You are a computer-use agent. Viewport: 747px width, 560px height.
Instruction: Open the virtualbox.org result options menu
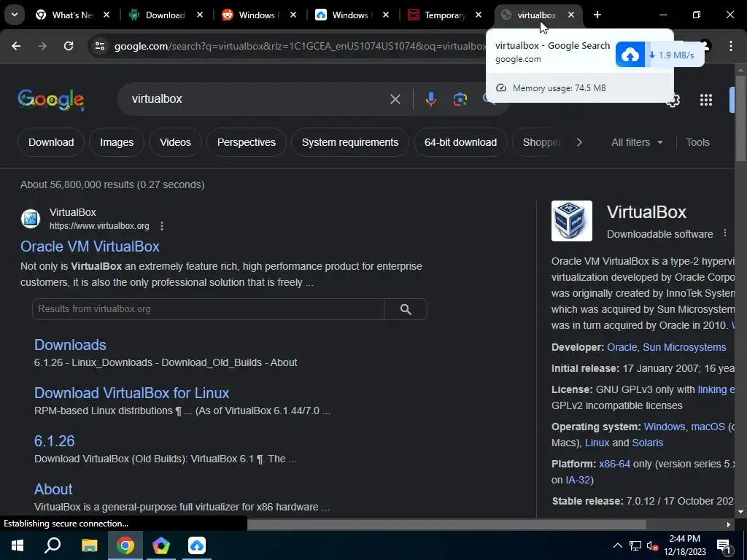162,226
